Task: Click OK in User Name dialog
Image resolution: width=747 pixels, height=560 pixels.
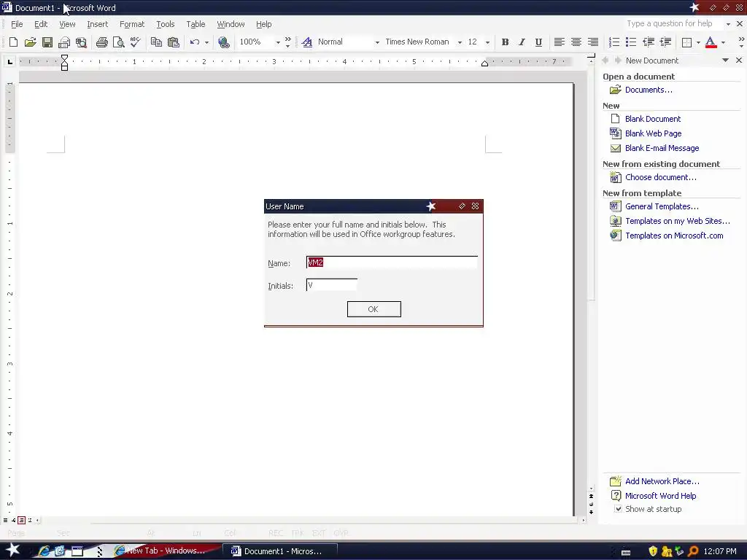Action: [x=374, y=309]
